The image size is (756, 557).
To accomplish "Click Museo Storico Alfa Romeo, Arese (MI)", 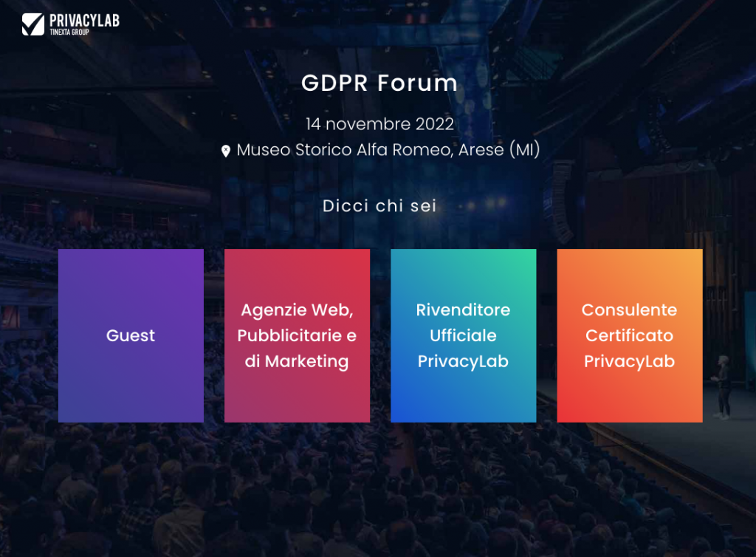I will tap(388, 150).
